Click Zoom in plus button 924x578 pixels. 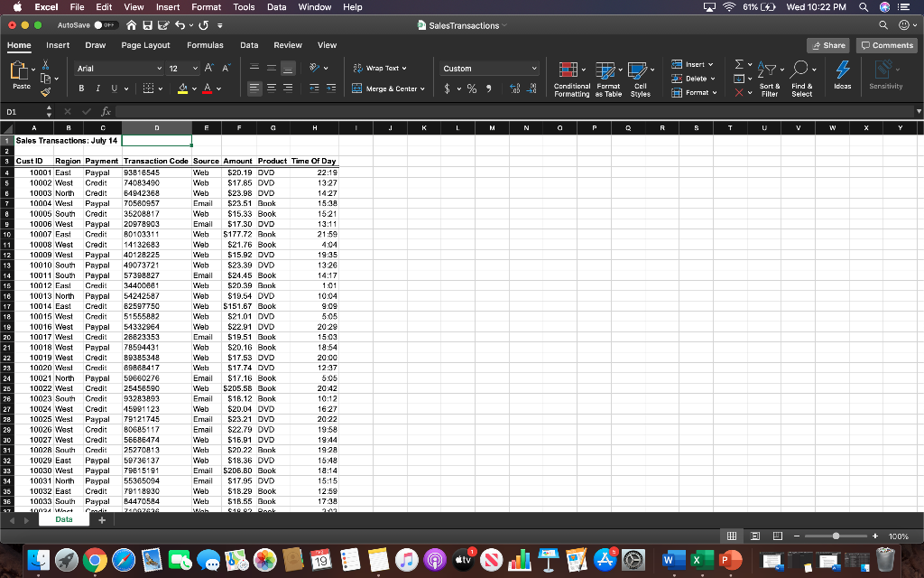(875, 536)
